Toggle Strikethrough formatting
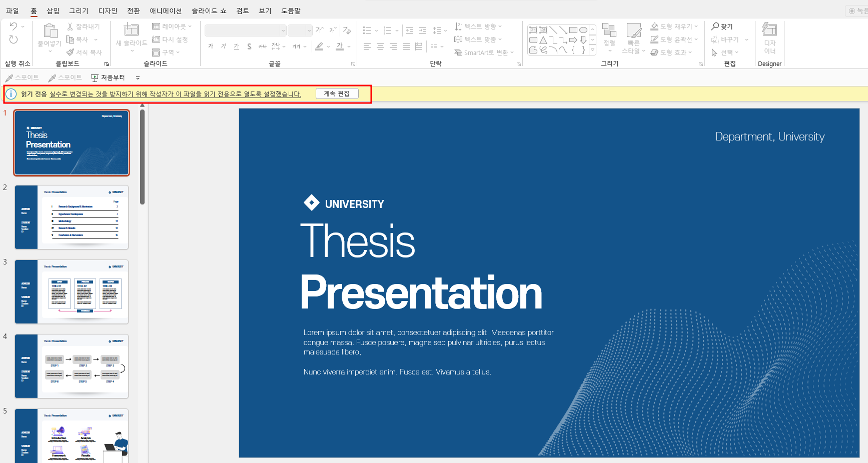The image size is (868, 463). point(263,46)
